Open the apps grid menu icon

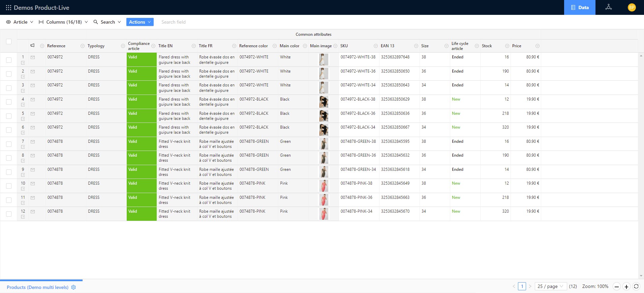click(8, 7)
